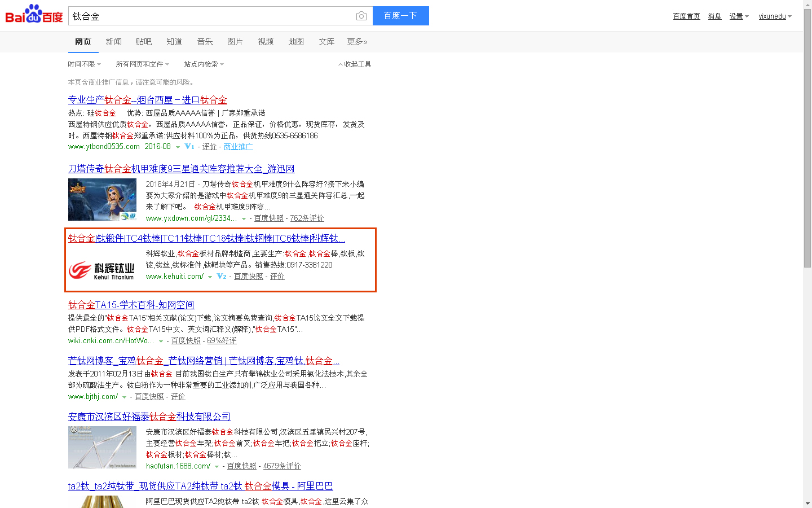
Task: Open the 设置 dropdown in header
Action: click(739, 16)
